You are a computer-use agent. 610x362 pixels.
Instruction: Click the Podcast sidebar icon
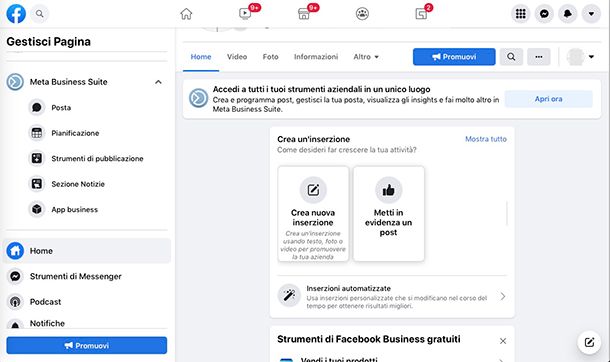click(15, 302)
